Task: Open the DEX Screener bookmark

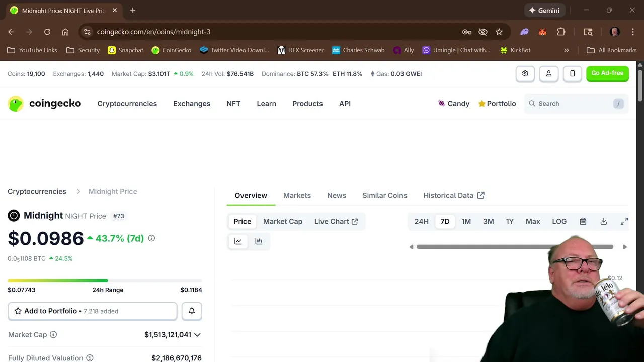Action: (x=301, y=50)
